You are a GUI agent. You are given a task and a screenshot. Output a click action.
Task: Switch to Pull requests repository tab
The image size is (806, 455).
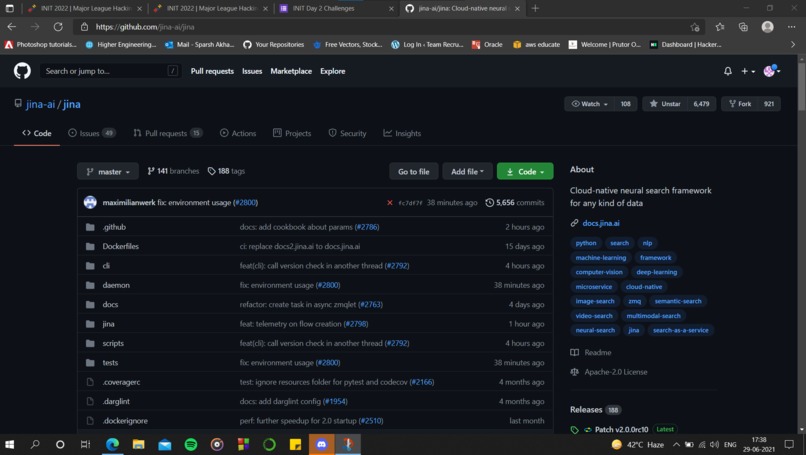click(168, 133)
